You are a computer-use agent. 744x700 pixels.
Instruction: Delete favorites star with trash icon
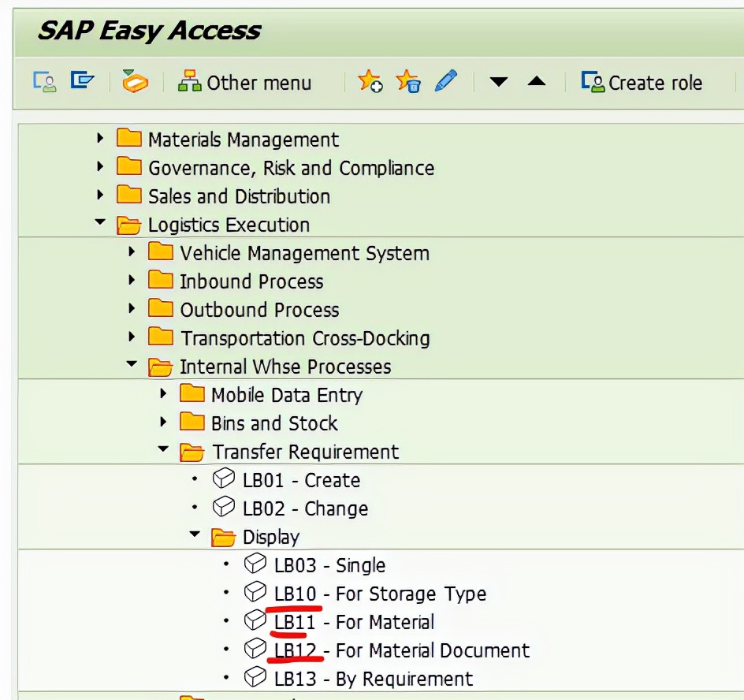[x=408, y=81]
